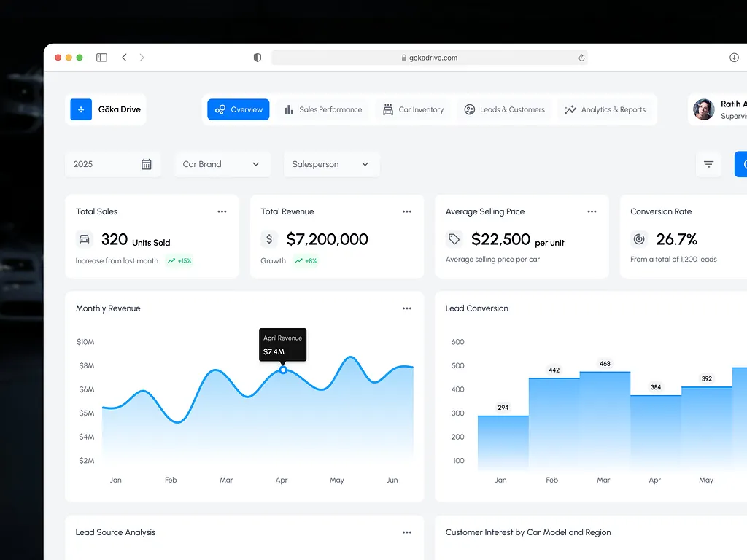The height and width of the screenshot is (560, 747).
Task: Click the Lead Source Analysis title
Action: tap(115, 532)
